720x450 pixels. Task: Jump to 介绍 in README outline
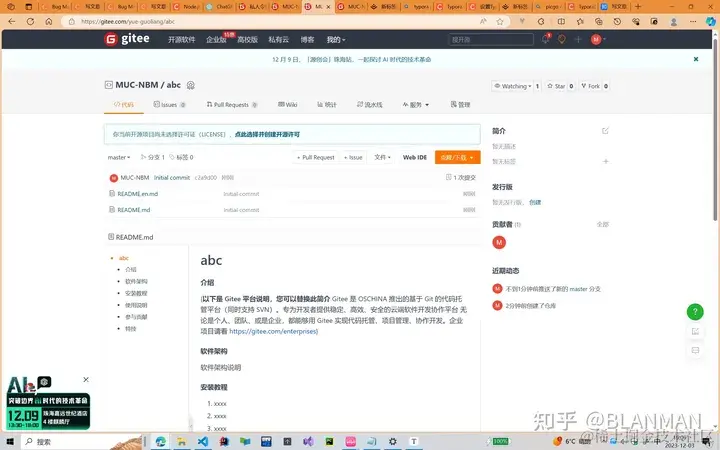pyautogui.click(x=131, y=270)
